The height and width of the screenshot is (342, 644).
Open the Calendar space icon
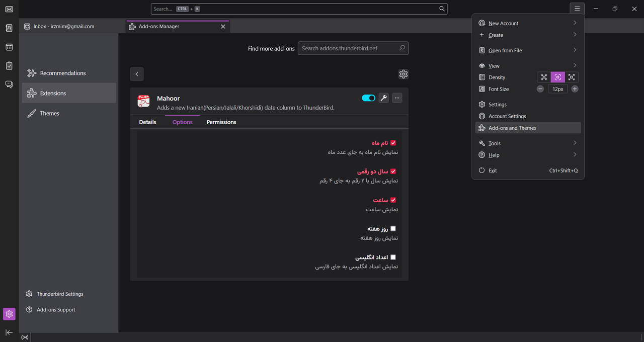pos(9,47)
